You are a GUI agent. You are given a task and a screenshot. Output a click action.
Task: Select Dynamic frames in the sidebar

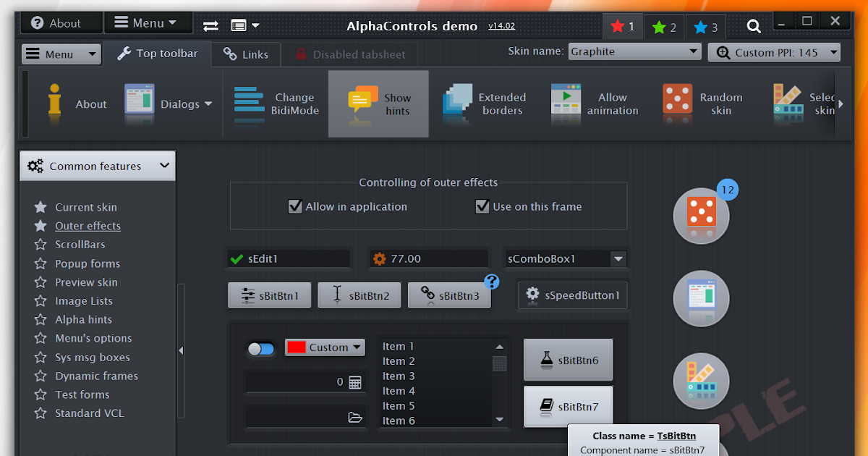96,376
